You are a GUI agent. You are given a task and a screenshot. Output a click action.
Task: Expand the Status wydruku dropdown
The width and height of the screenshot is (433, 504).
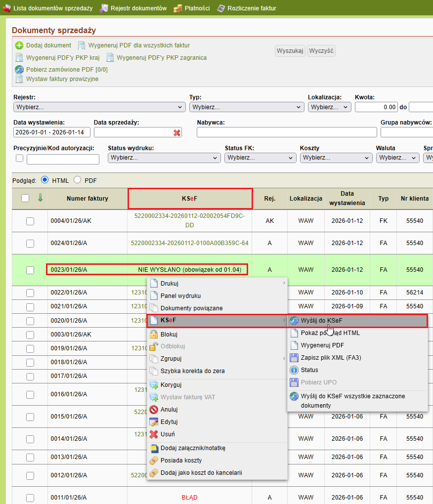(164, 158)
